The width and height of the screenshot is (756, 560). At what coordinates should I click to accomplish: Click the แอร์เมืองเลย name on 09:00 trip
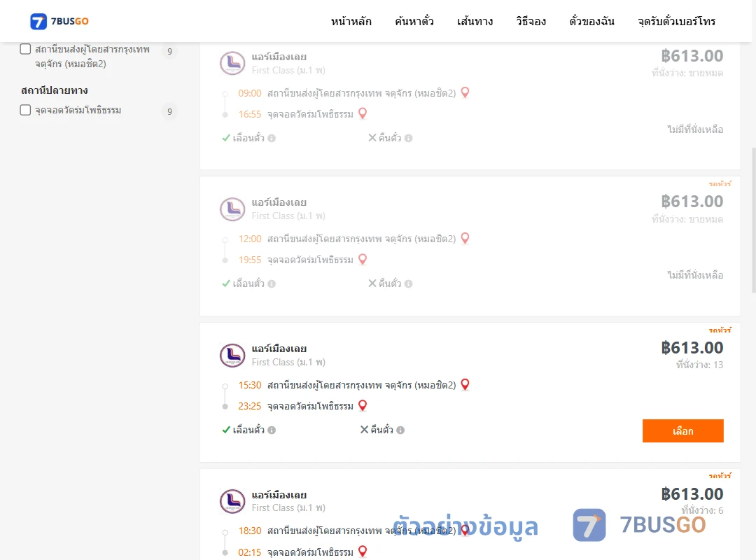coord(279,57)
